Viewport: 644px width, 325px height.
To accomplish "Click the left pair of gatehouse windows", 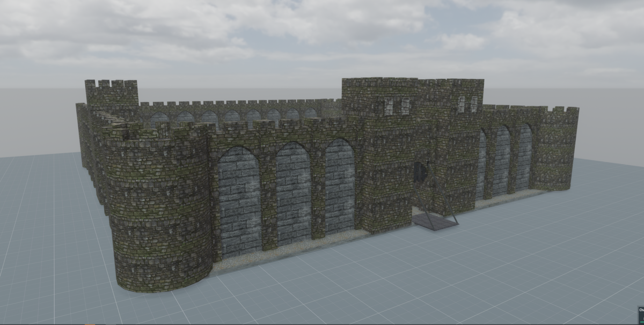I will [397, 107].
